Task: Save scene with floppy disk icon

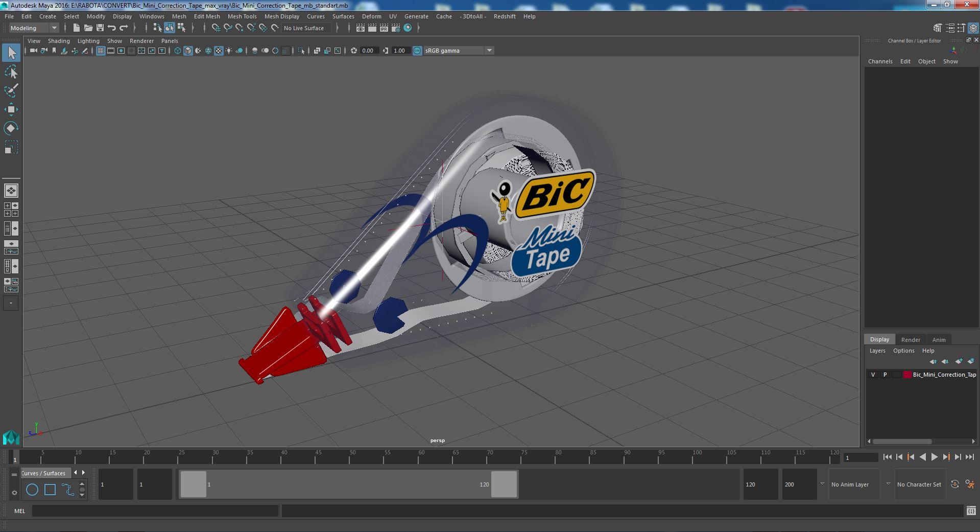Action: pyautogui.click(x=100, y=28)
